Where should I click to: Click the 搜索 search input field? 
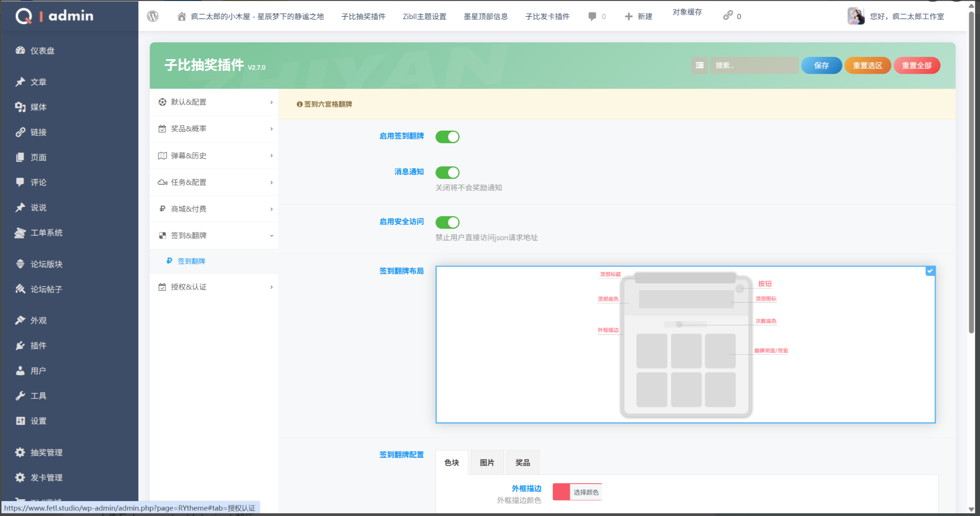[754, 66]
